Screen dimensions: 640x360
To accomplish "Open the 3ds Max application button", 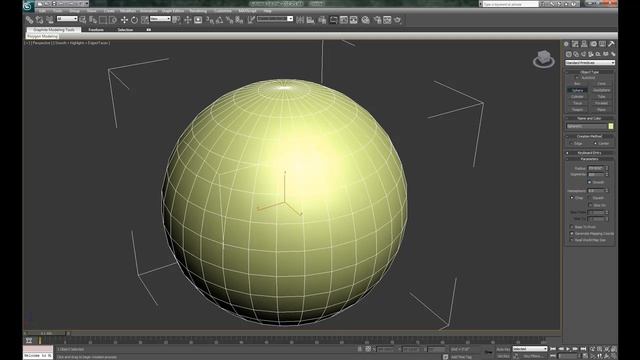I will [x=28, y=6].
